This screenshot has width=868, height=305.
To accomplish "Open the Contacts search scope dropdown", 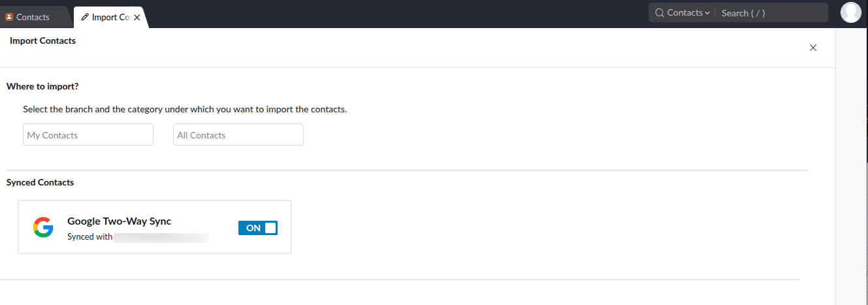I will [x=688, y=13].
